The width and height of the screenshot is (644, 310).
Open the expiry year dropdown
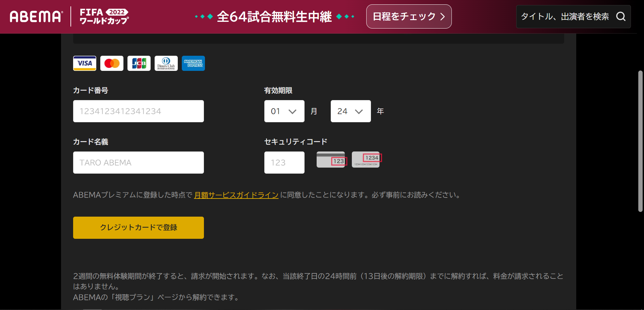pyautogui.click(x=351, y=111)
